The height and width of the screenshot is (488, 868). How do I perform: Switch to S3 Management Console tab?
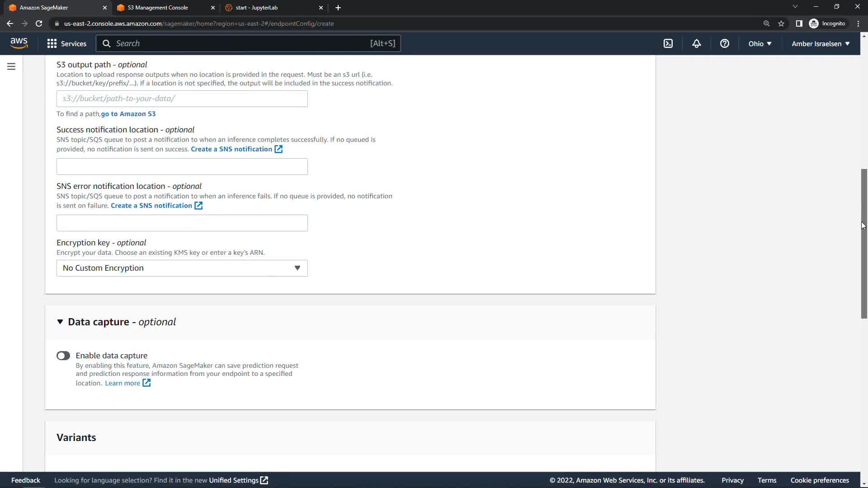[158, 8]
